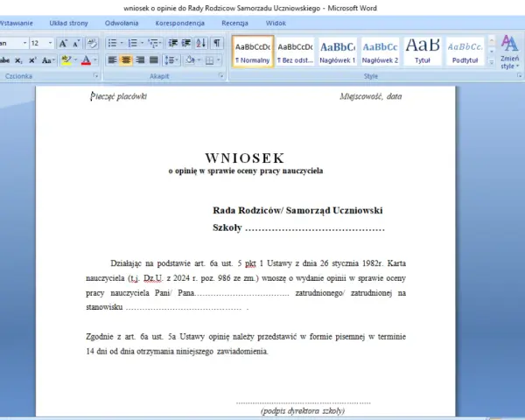Open font color dropdown arrow

pos(95,60)
